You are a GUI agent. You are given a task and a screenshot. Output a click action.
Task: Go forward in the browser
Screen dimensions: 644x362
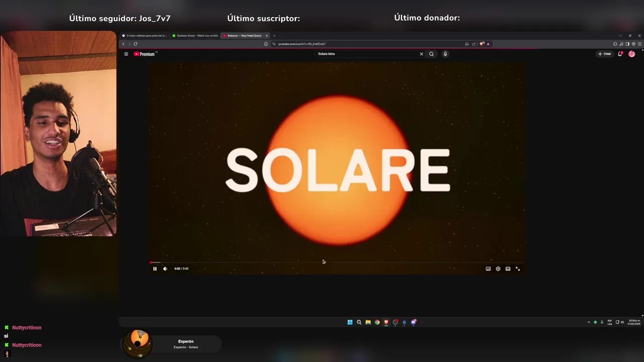[129, 44]
